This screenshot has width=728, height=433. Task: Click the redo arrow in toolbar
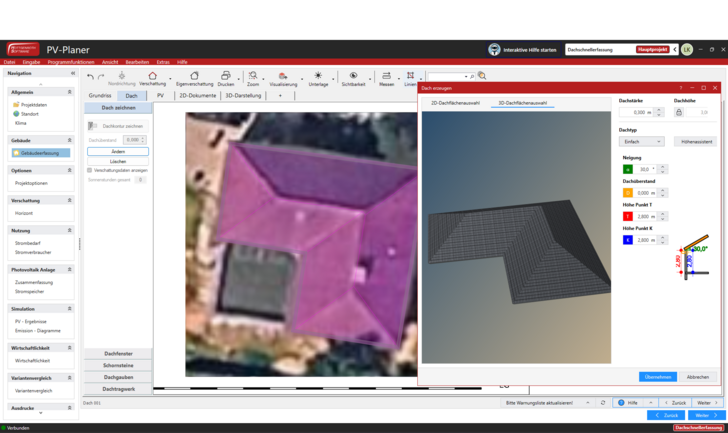pyautogui.click(x=101, y=77)
